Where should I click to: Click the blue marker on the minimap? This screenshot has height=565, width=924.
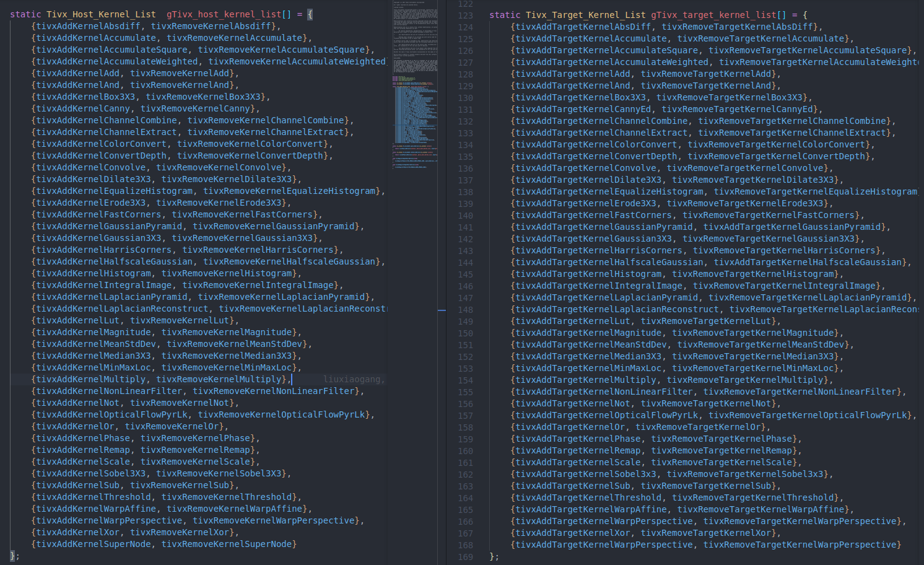[x=441, y=309]
